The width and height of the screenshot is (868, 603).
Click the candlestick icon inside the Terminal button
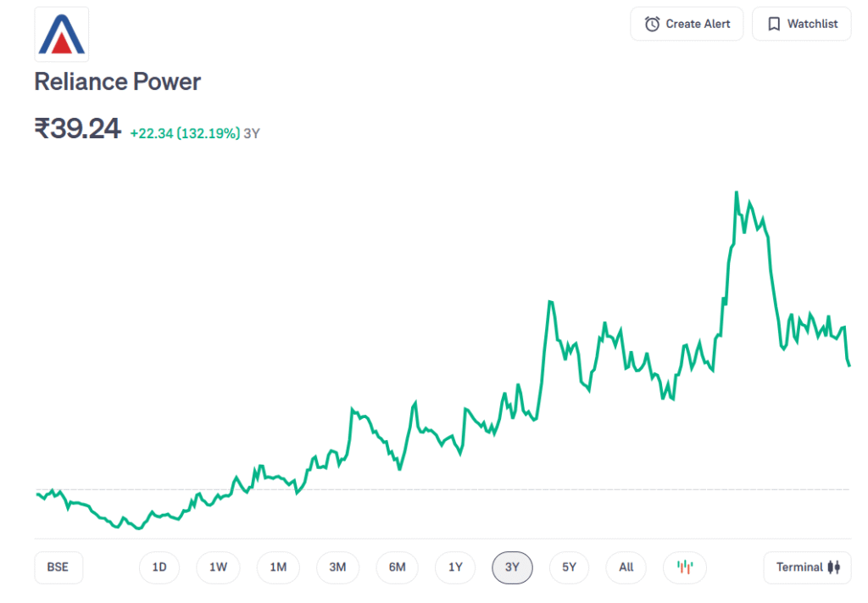[834, 567]
